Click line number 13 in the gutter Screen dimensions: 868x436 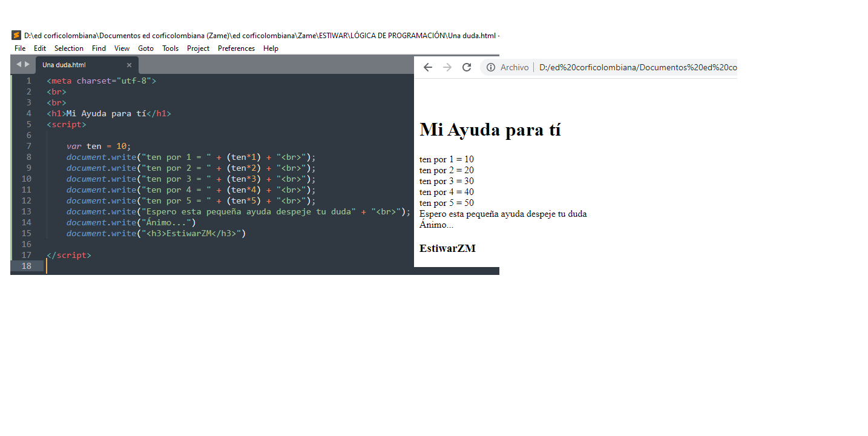click(26, 211)
